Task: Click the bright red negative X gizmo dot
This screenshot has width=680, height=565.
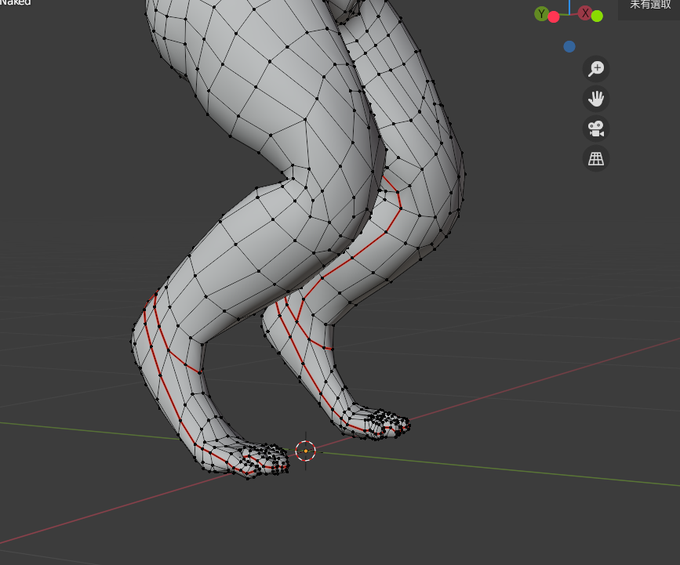Action: tap(554, 17)
